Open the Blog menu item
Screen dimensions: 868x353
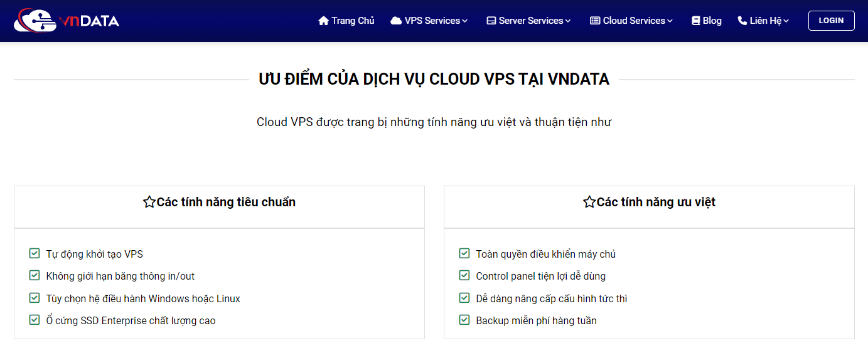click(712, 21)
